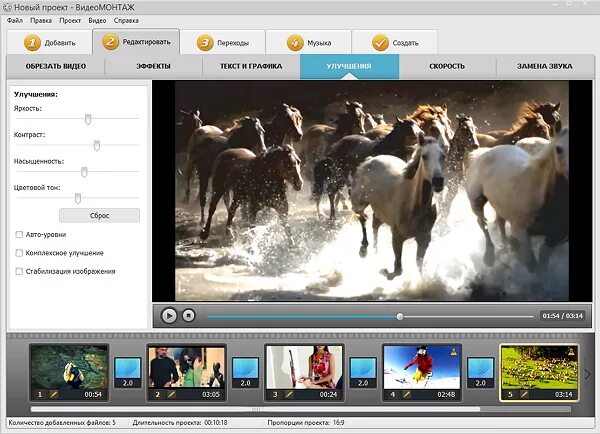Viewport: 600px width, 434px height.
Task: Click the Сброс reset button
Action: (99, 215)
